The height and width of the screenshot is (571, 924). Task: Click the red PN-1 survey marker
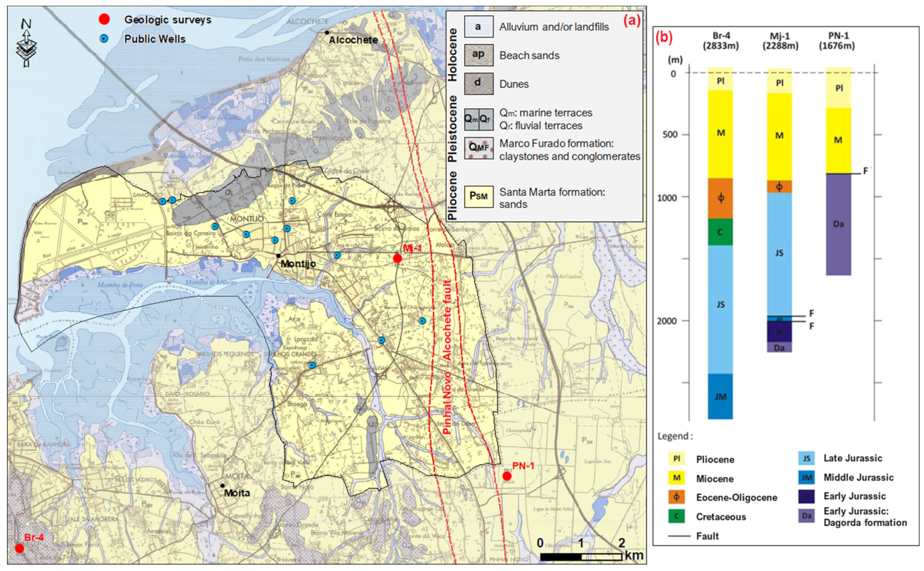[507, 476]
